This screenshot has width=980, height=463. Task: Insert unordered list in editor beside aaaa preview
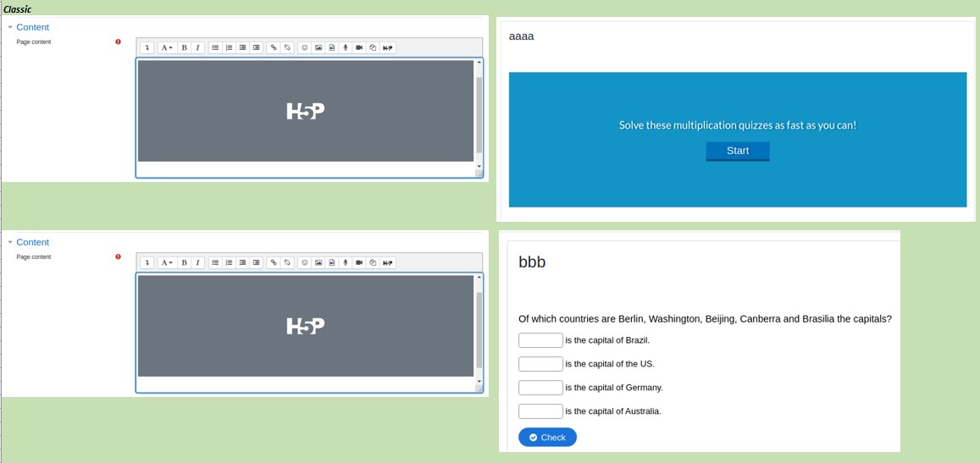[215, 47]
